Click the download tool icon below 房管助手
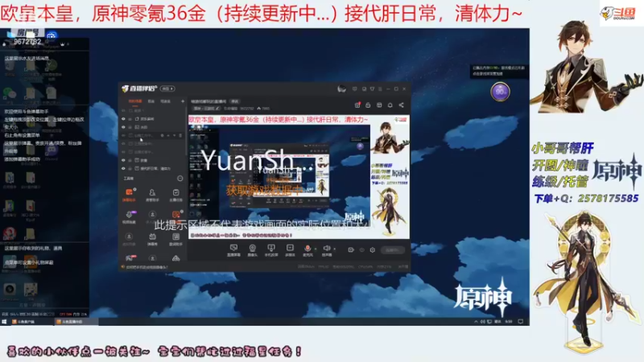Screen dimensions: 644x362 [152, 215]
